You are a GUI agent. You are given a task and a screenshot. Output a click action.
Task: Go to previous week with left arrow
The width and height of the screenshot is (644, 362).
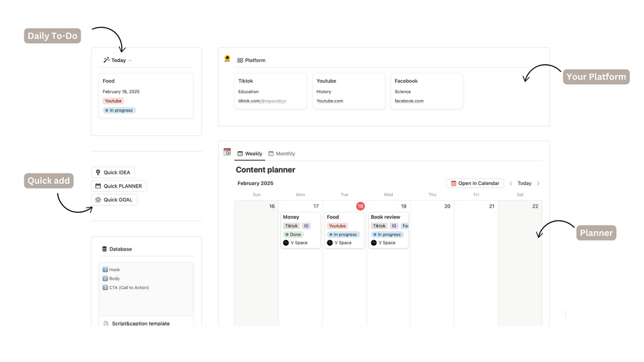pos(511,183)
